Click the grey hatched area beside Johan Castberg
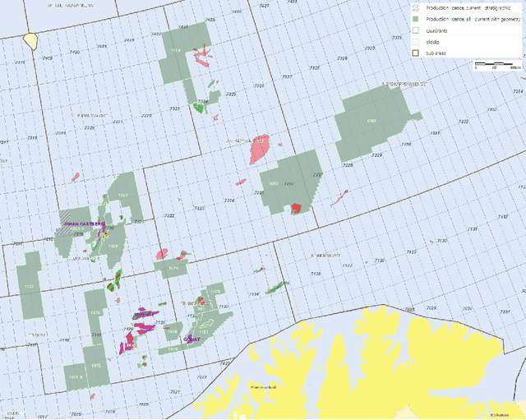Screen dimensions: 526x420 [64, 224]
